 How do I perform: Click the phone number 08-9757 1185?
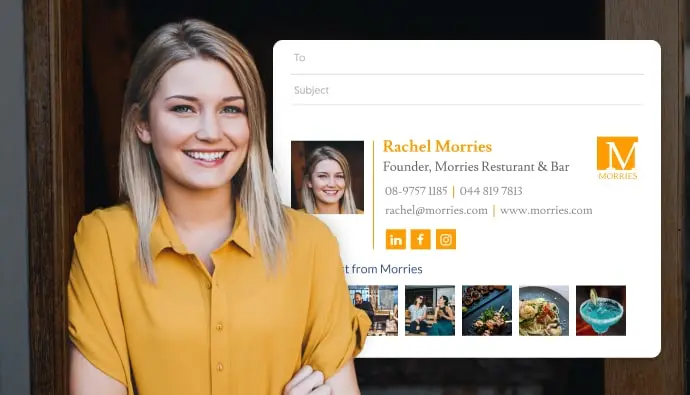(x=416, y=191)
